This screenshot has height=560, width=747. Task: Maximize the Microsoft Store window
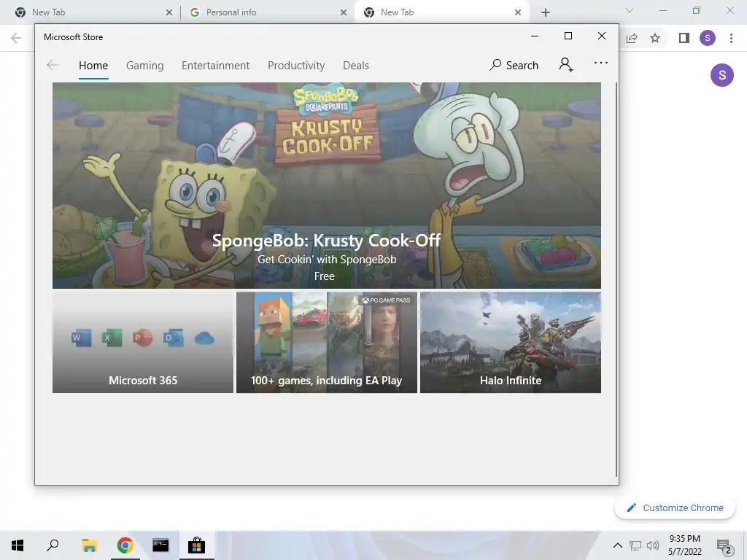point(568,36)
